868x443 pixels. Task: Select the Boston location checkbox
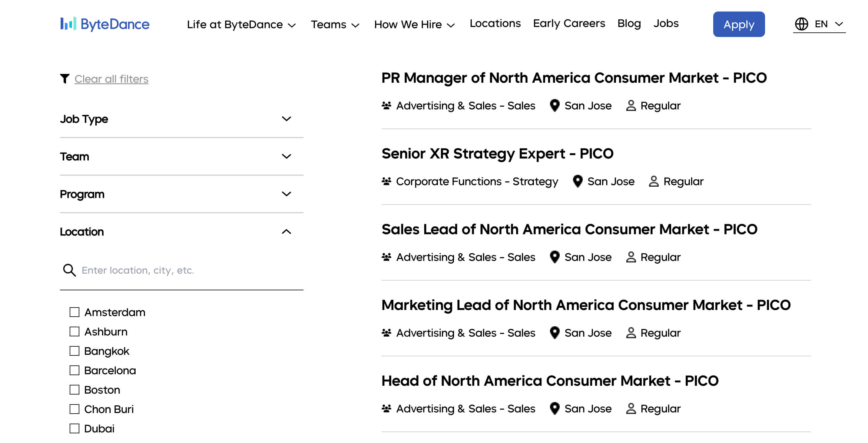[75, 390]
